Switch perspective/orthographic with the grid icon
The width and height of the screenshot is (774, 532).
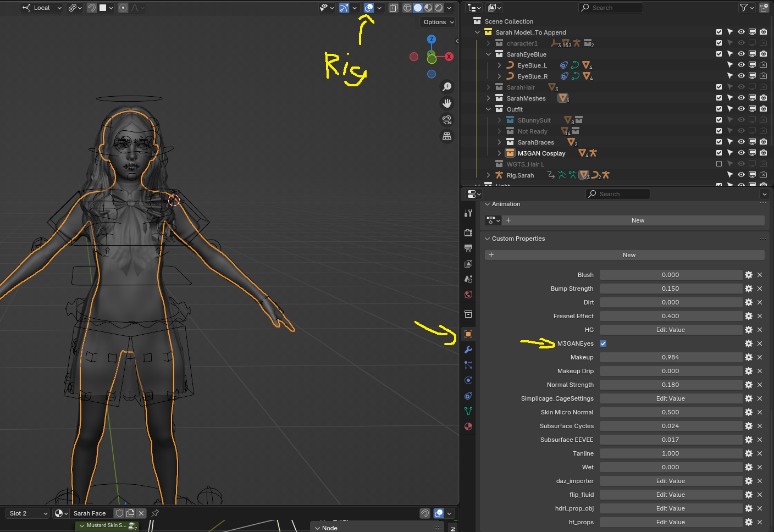click(447, 136)
